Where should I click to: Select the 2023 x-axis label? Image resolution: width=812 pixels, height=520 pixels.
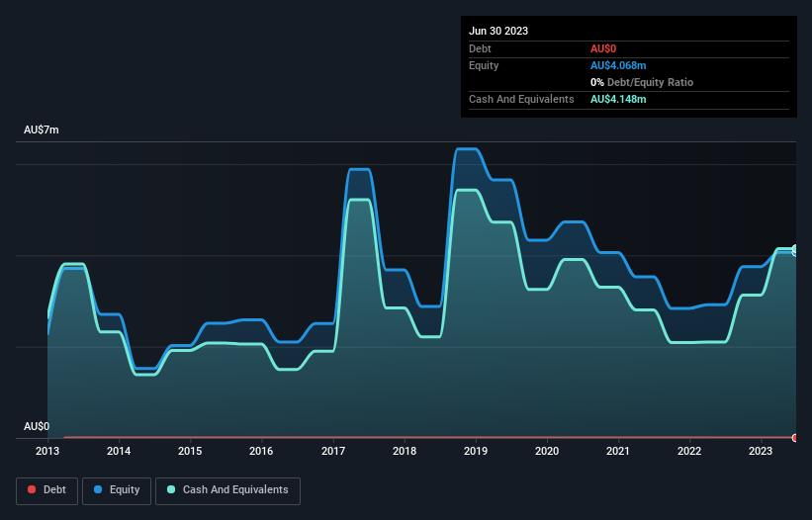pyautogui.click(x=761, y=451)
